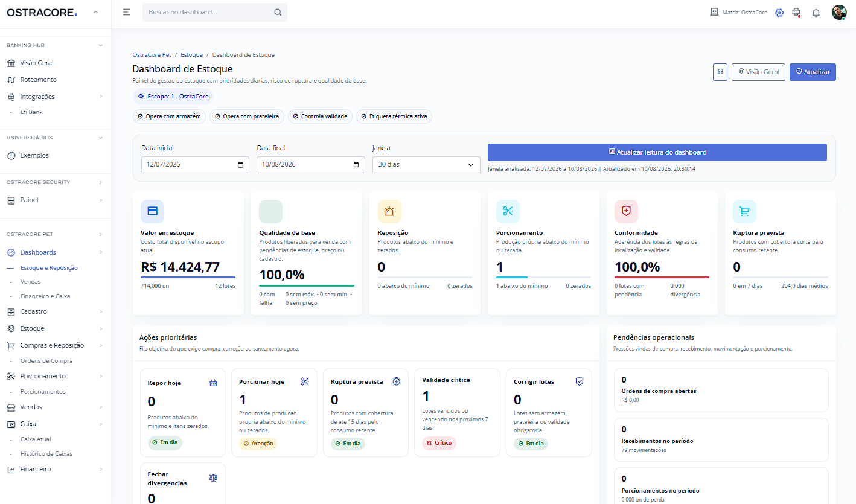Expand the Integrações menu

pos(101,97)
